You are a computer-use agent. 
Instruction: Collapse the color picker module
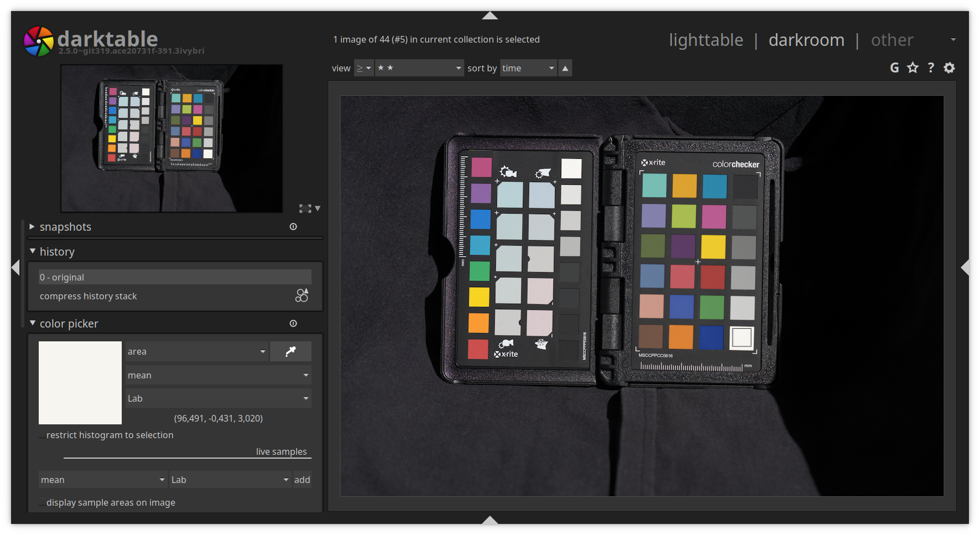(33, 323)
